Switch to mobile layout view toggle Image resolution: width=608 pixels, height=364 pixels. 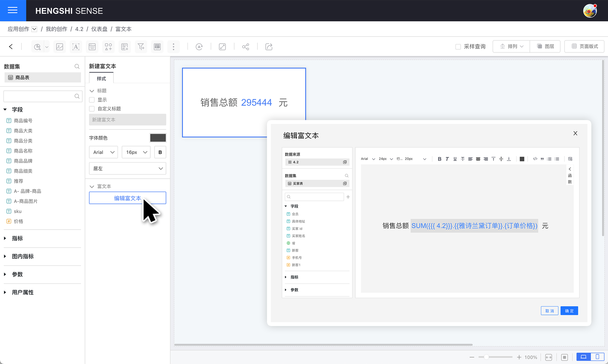[597, 357]
